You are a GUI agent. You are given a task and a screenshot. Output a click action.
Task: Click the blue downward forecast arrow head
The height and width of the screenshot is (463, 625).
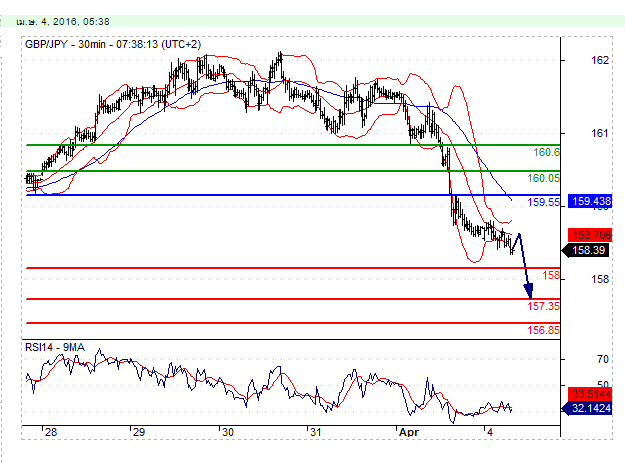click(x=528, y=294)
